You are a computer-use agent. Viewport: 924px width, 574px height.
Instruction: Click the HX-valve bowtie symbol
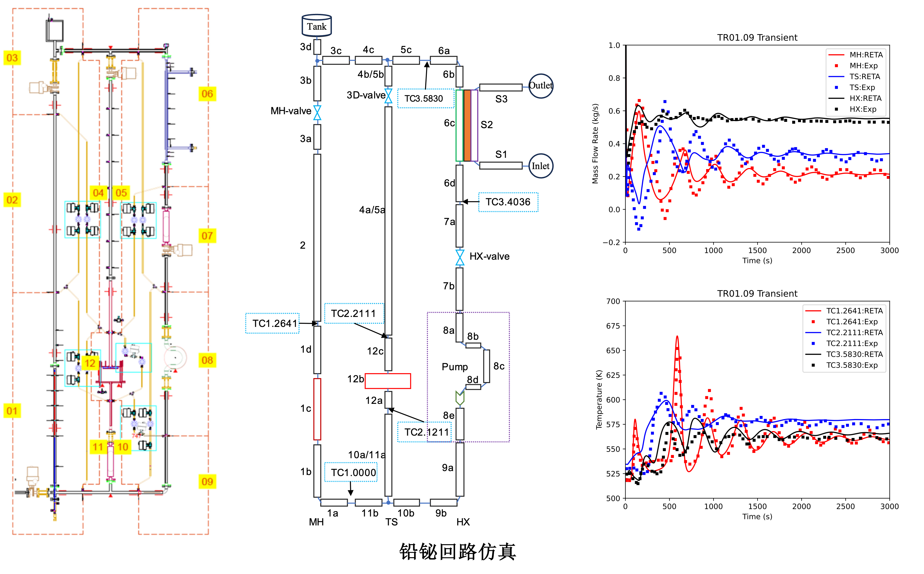coord(460,257)
